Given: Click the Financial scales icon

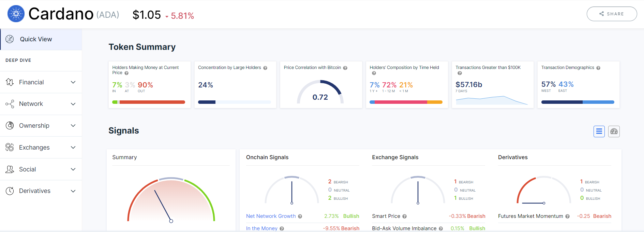Looking at the screenshot, I should click(x=10, y=82).
